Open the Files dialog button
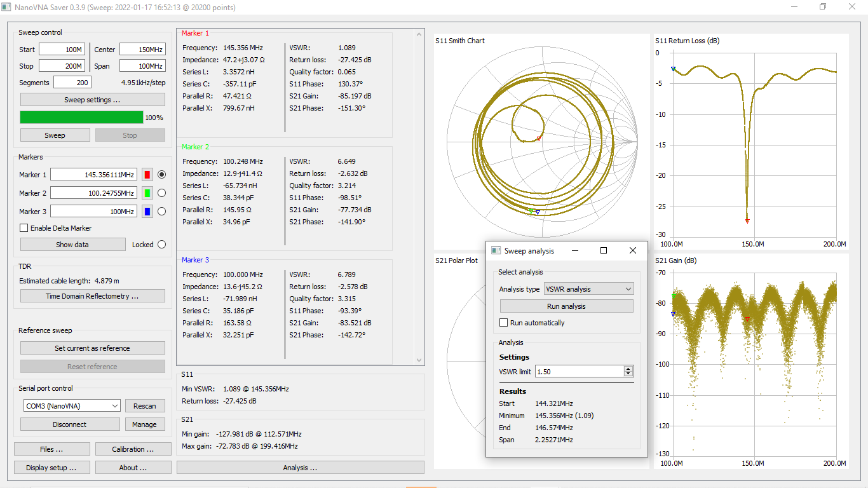This screenshot has width=868, height=488. 51,449
